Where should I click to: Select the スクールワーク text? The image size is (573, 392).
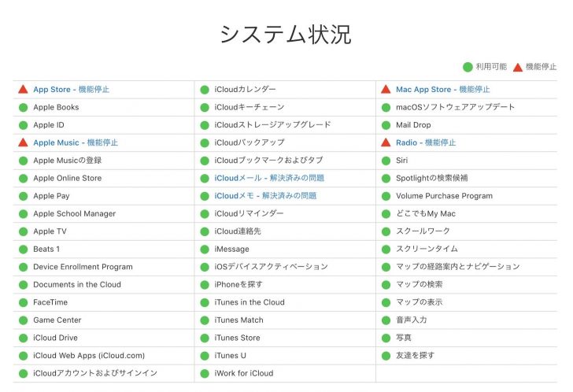click(423, 231)
